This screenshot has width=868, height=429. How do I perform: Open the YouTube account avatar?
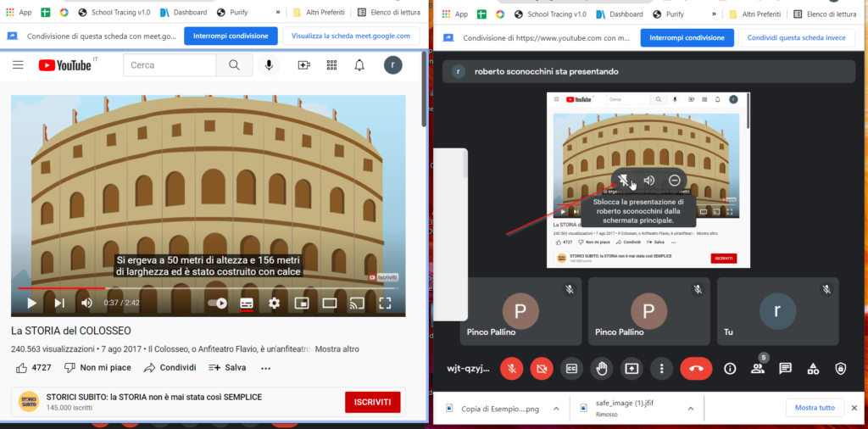[x=393, y=65]
